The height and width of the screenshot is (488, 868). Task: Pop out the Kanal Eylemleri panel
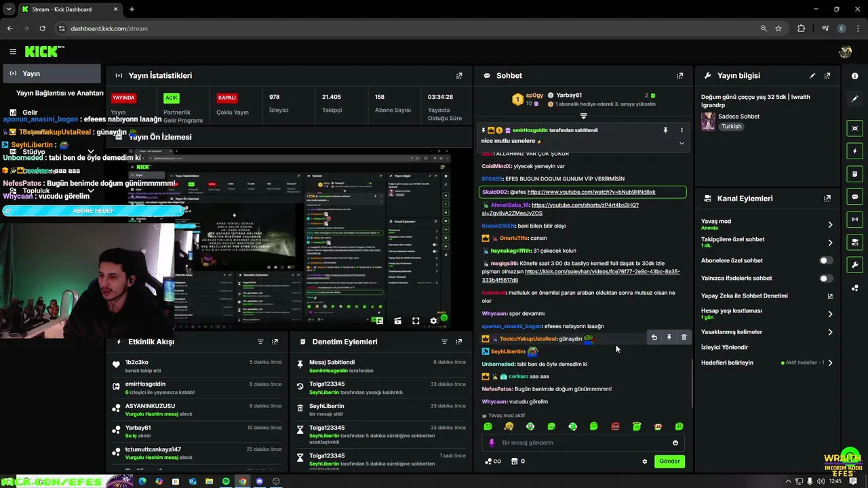827,199
